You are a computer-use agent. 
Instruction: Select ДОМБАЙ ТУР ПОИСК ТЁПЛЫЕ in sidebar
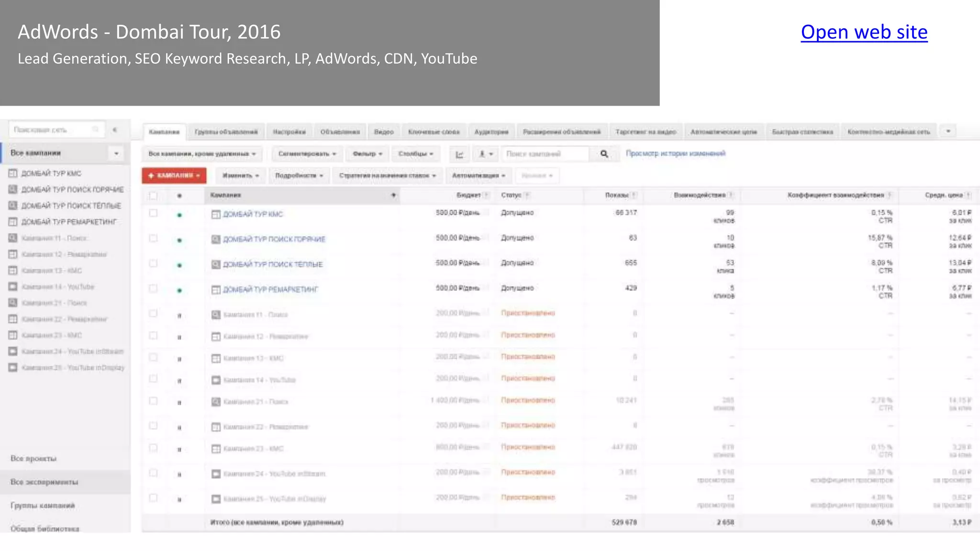(71, 206)
